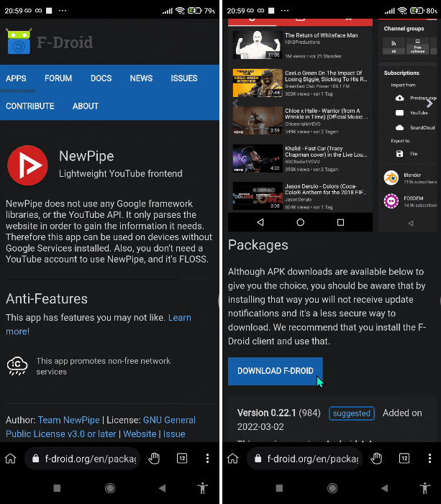Open the F-Droid logo homepage link
Image resolution: width=441 pixels, height=504 pixels.
50,42
